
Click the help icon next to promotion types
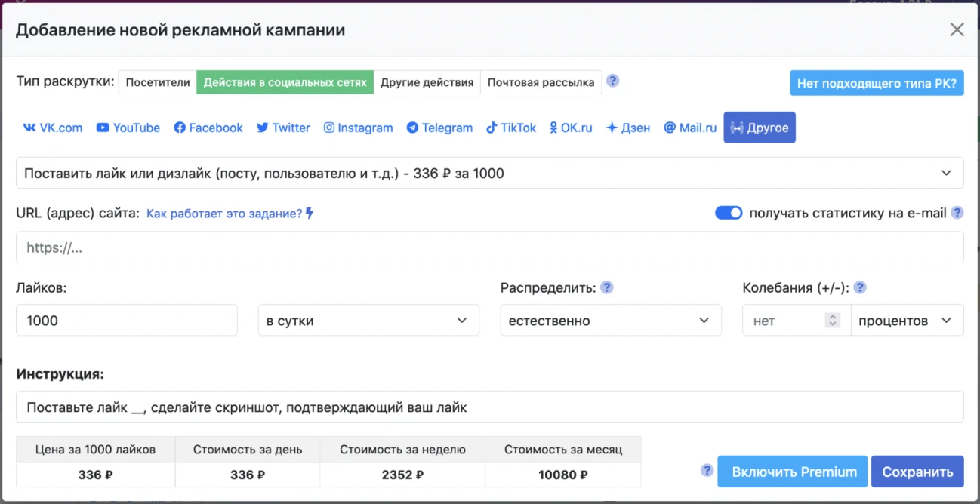click(613, 81)
